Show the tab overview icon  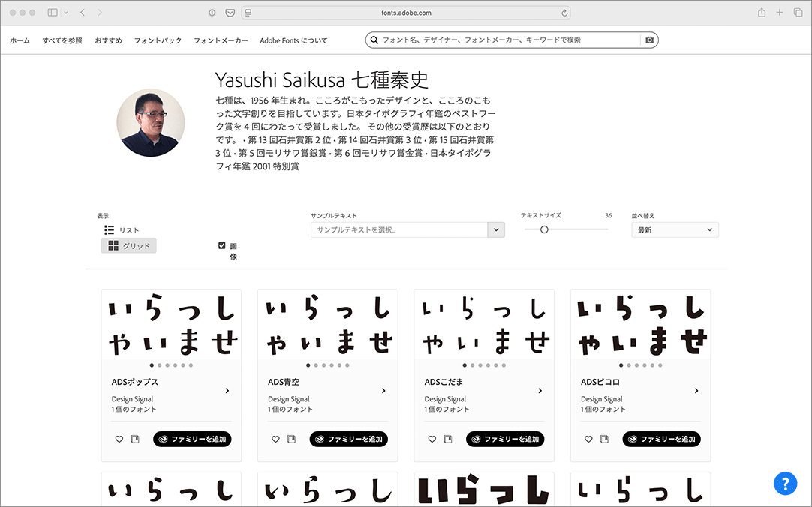point(798,13)
